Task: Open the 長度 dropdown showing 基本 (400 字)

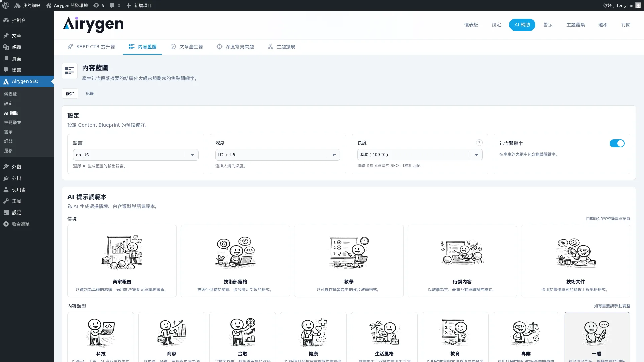Action: coord(420,155)
